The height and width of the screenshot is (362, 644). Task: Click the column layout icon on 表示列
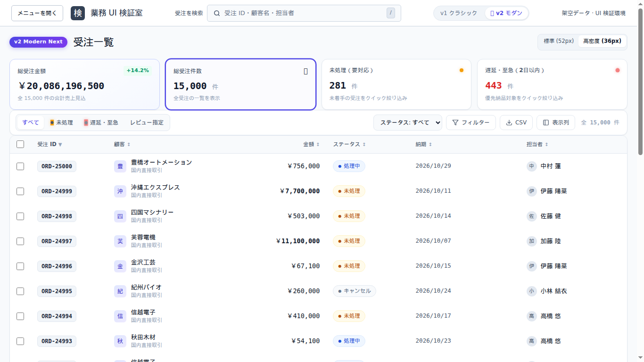click(546, 123)
